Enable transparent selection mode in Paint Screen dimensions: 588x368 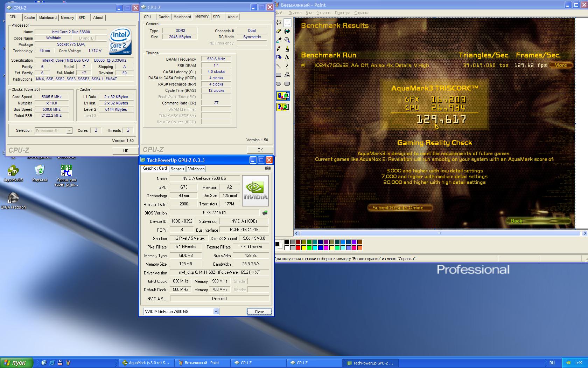[x=283, y=107]
